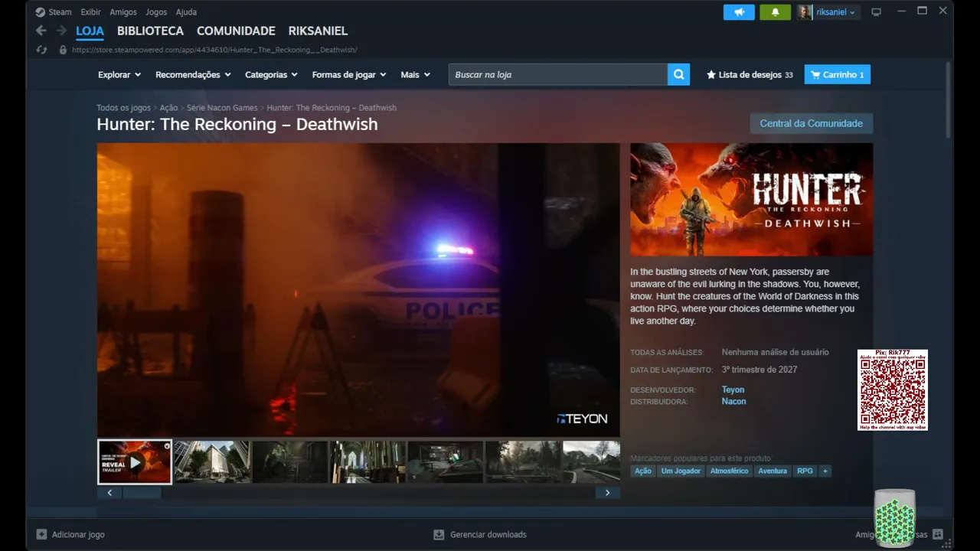
Task: Open the green notification bell
Action: click(775, 12)
